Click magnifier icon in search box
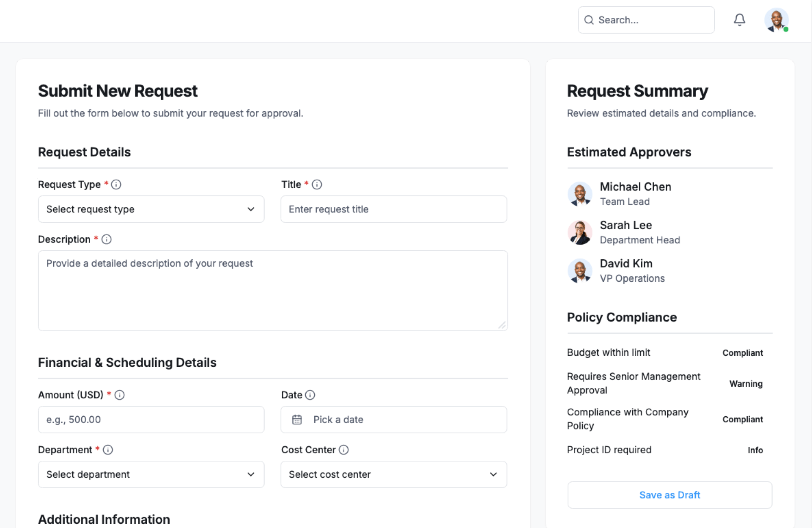 [x=589, y=20]
